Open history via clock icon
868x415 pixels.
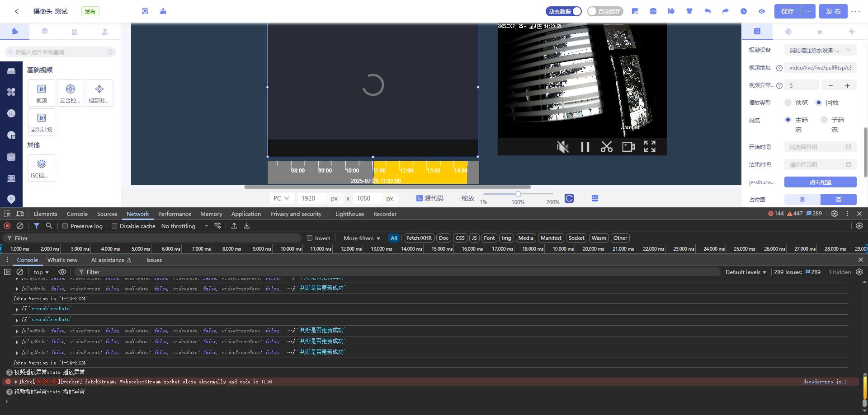tap(744, 11)
